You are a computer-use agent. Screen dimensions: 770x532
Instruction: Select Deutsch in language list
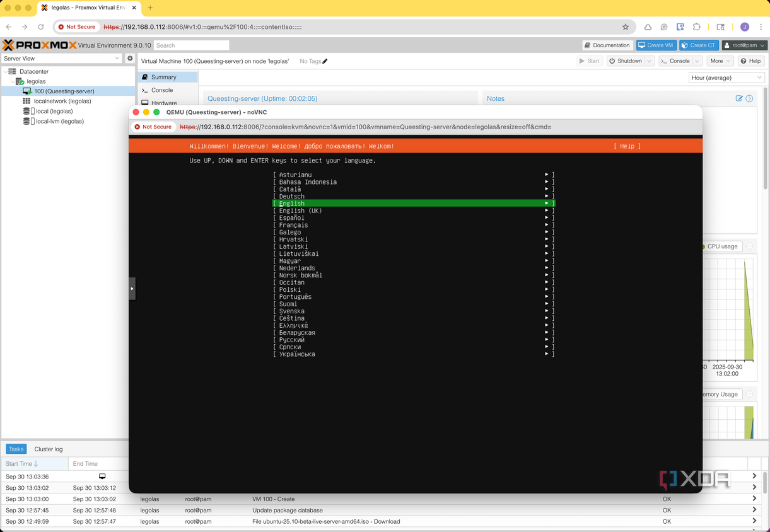click(x=414, y=197)
